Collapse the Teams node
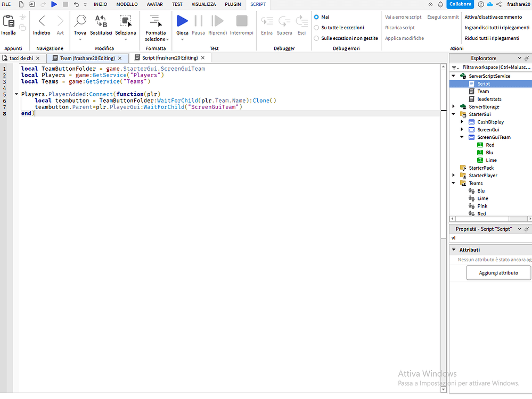Viewport: 532px width, 399px height. 454,183
